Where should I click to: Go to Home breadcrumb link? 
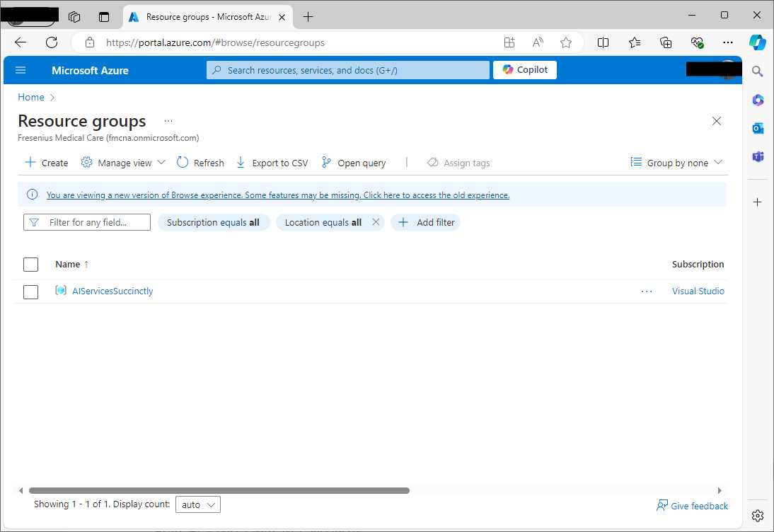click(x=30, y=97)
